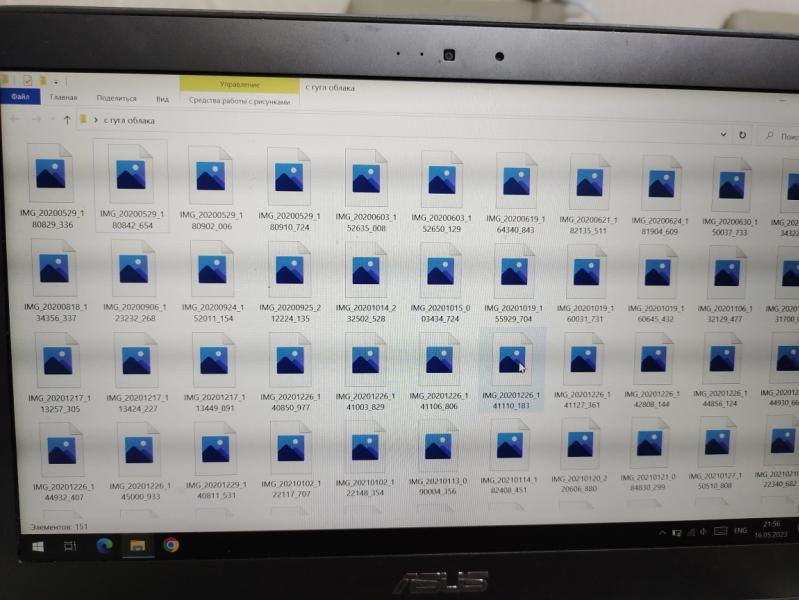This screenshot has width=799, height=600.
Task: Select the Управление contextual tab
Action: [239, 84]
